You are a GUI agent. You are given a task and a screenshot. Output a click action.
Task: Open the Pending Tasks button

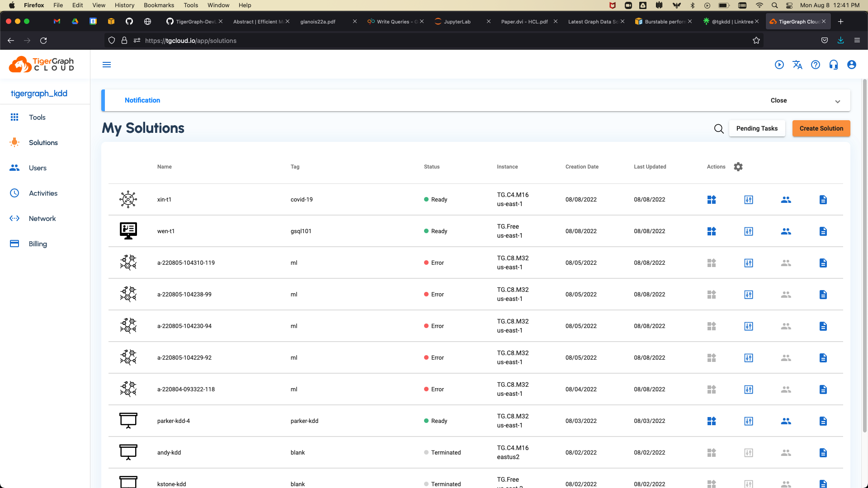coord(757,128)
